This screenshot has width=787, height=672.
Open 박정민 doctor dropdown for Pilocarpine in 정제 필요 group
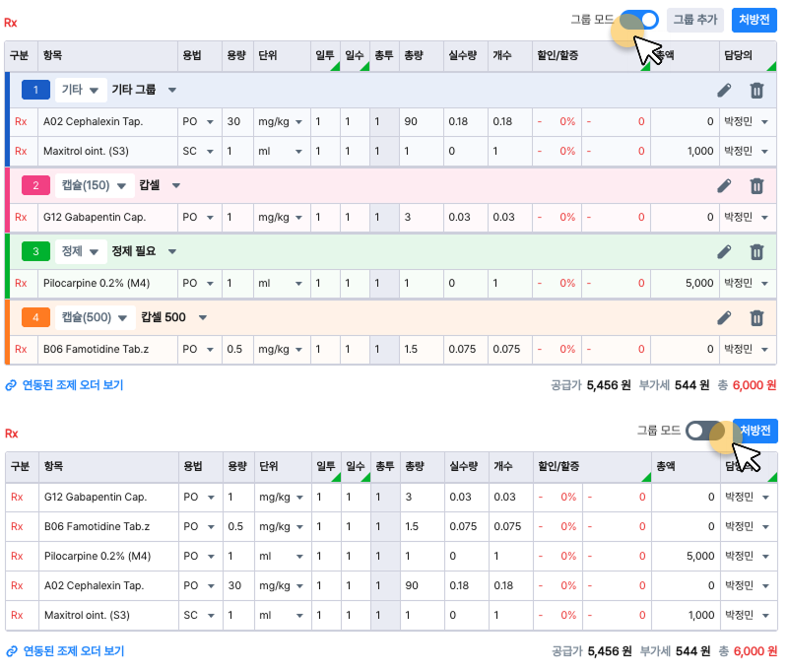tap(748, 283)
